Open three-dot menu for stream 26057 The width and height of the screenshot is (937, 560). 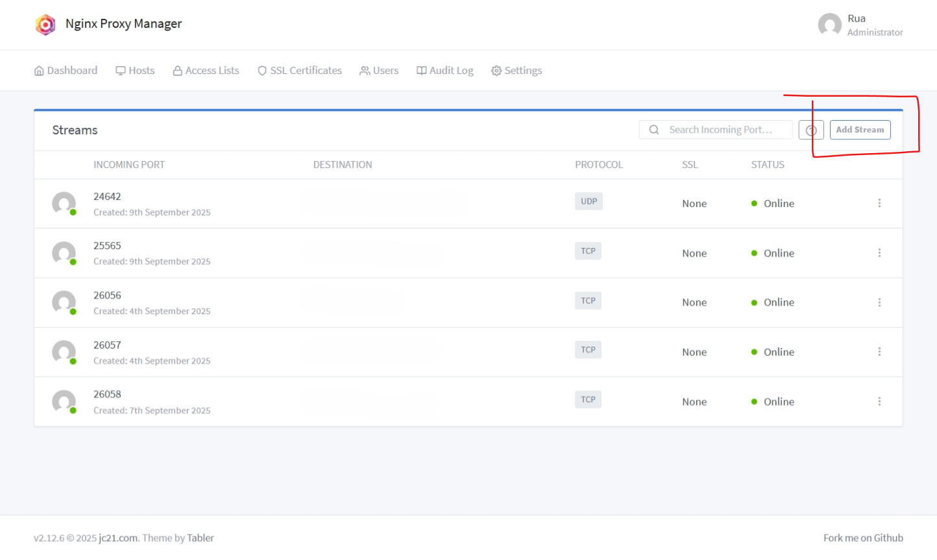(x=879, y=352)
